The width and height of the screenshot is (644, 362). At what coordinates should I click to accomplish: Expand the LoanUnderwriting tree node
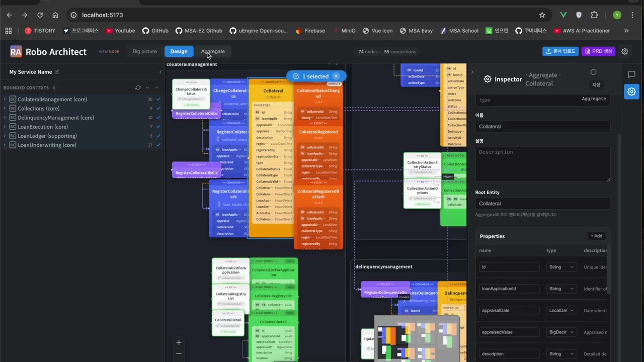[x=5, y=145]
